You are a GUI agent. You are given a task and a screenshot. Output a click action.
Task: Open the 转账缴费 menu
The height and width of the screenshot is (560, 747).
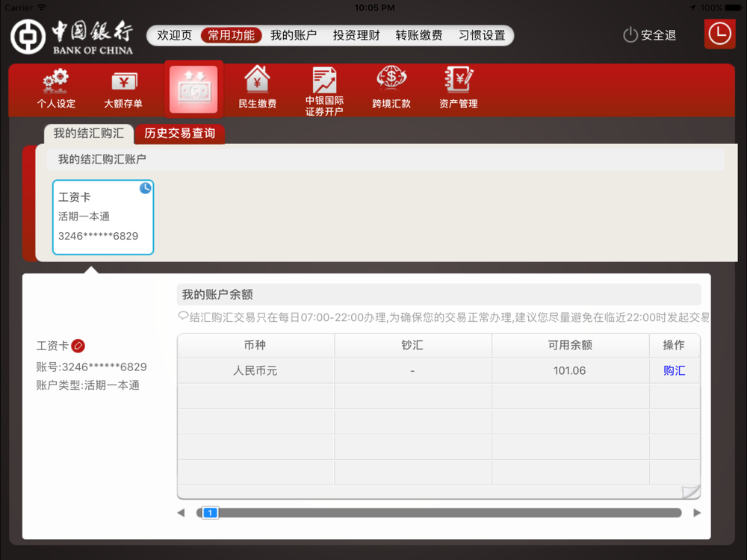pyautogui.click(x=419, y=35)
